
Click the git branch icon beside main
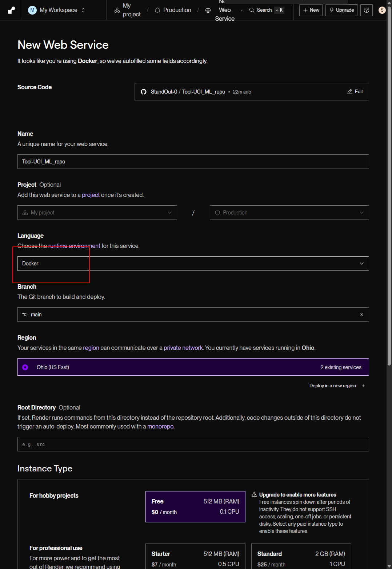pos(25,314)
